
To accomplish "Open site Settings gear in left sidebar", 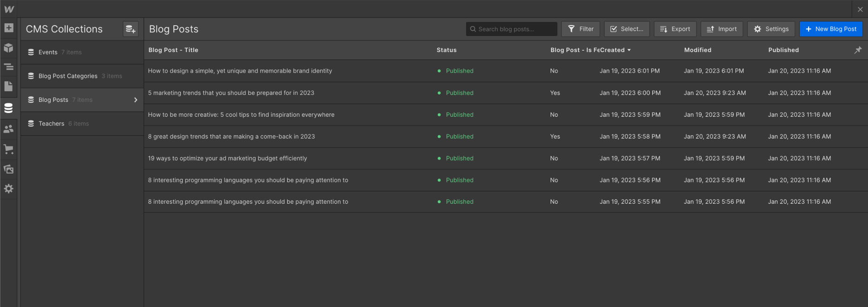I will 9,189.
